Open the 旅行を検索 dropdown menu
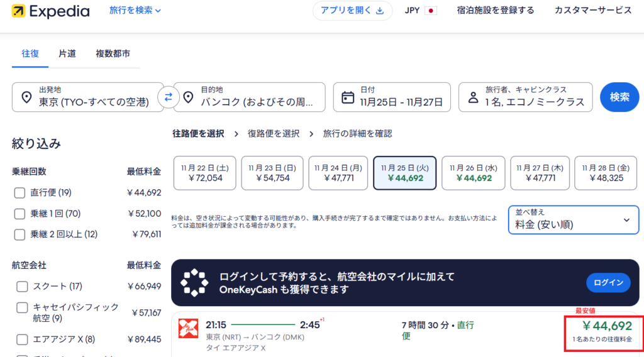 point(135,11)
